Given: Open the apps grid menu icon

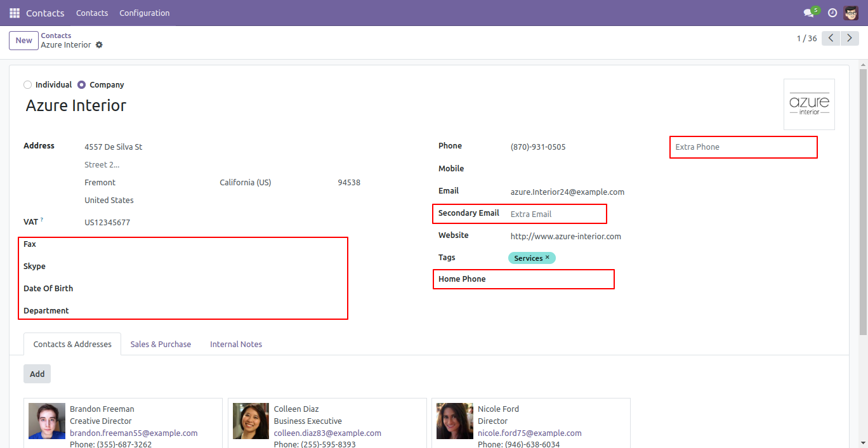Looking at the screenshot, I should 15,13.
